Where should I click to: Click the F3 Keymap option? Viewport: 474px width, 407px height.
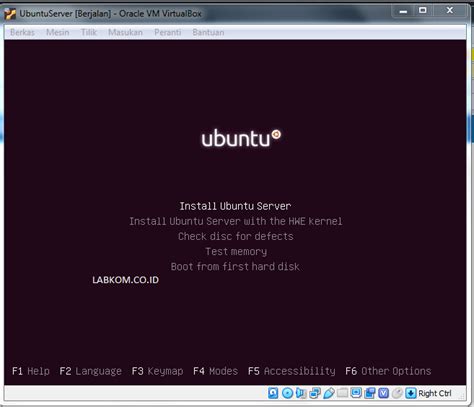pyautogui.click(x=157, y=371)
